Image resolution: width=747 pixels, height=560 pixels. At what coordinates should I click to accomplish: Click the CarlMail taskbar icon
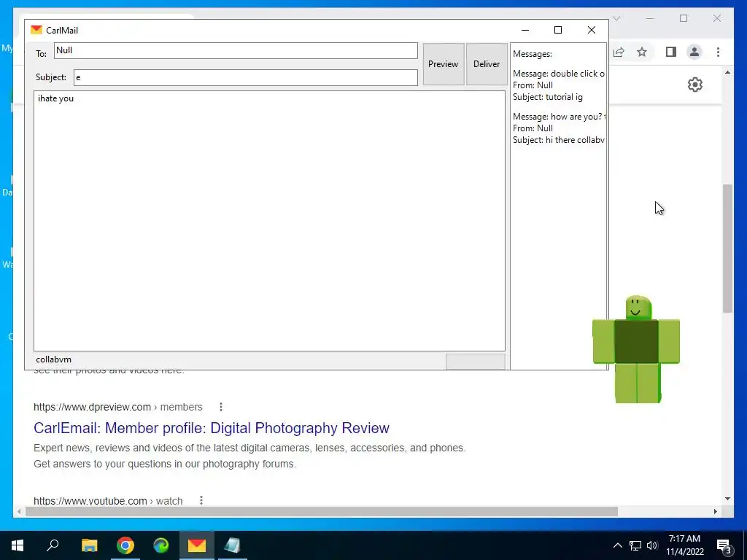click(x=197, y=545)
